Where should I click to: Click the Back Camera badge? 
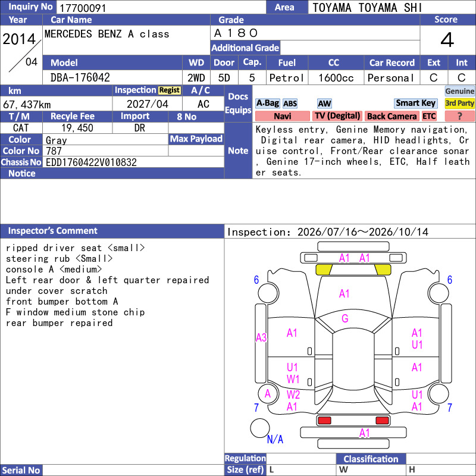coord(392,116)
